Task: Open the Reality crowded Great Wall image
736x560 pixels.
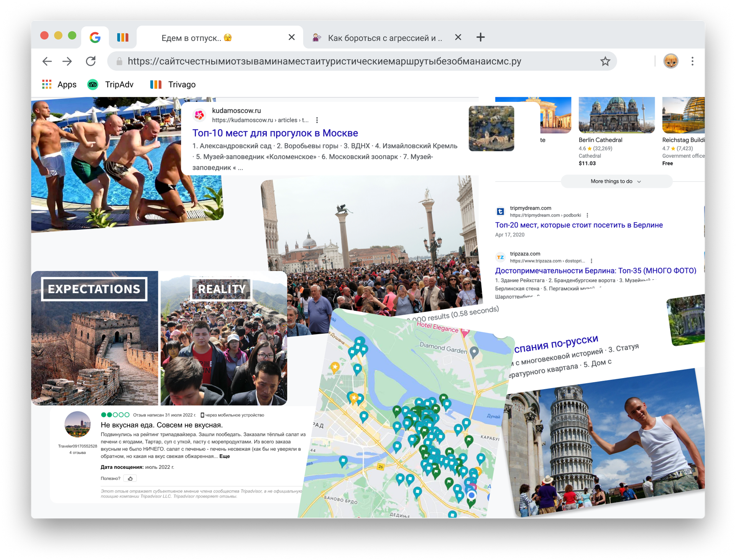Action: point(224,338)
